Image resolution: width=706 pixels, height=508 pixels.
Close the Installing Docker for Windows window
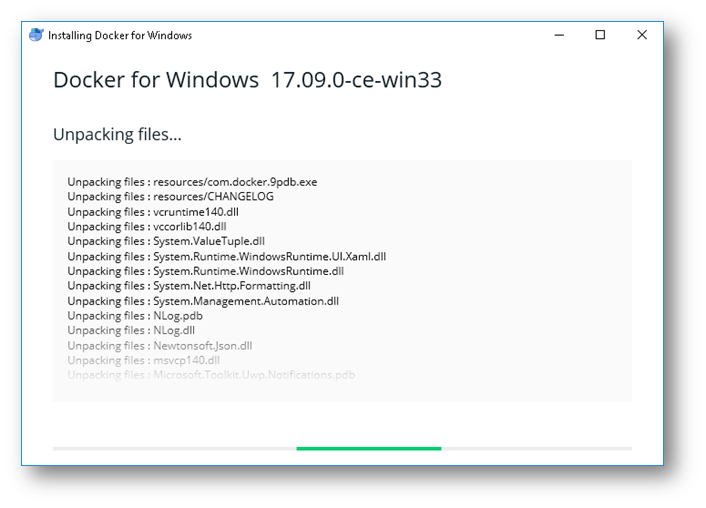click(x=642, y=35)
